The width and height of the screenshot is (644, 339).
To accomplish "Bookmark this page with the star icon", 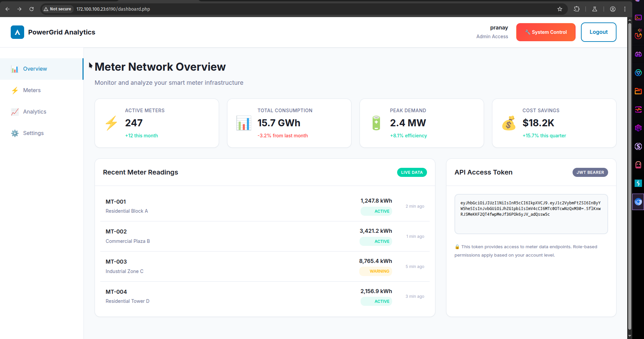I will point(559,9).
